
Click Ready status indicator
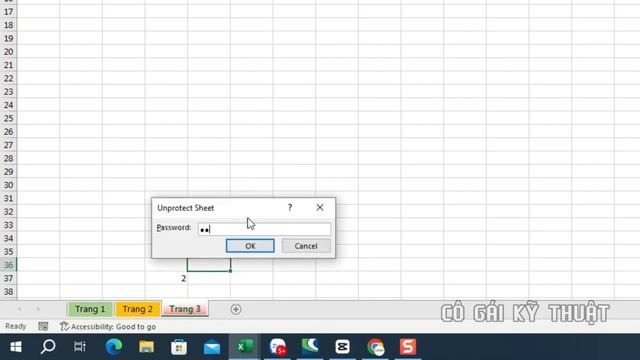pyautogui.click(x=16, y=326)
